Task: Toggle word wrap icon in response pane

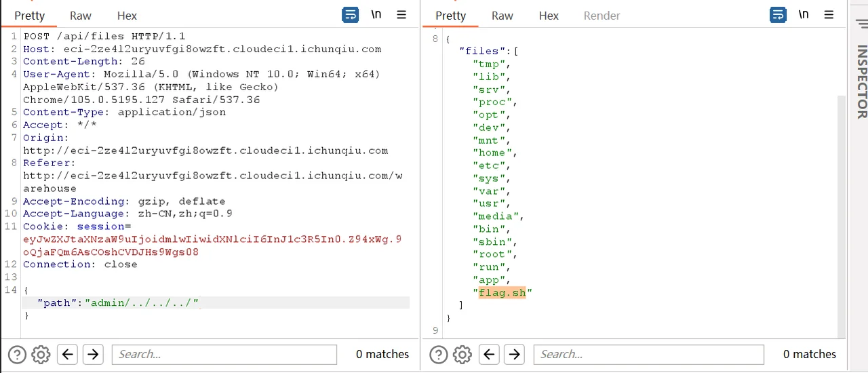Action: click(778, 15)
